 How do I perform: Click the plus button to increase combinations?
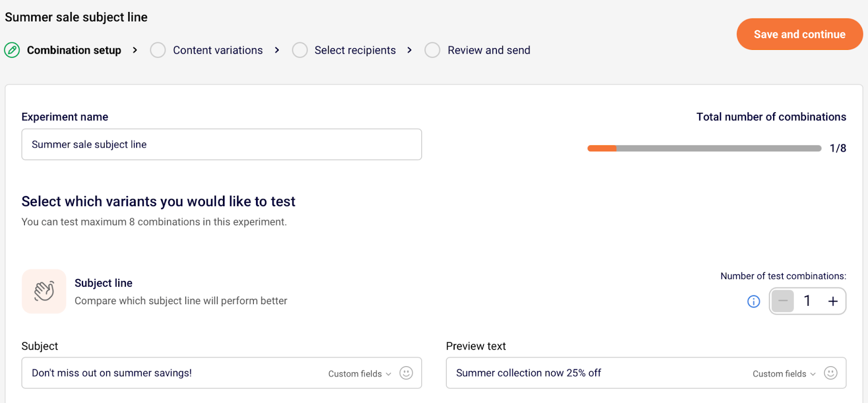833,301
